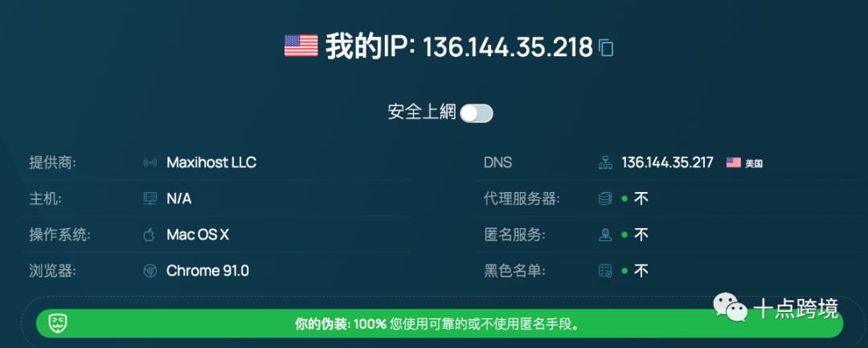
Task: Click the Maxihost LLC provider name
Action: tap(211, 162)
